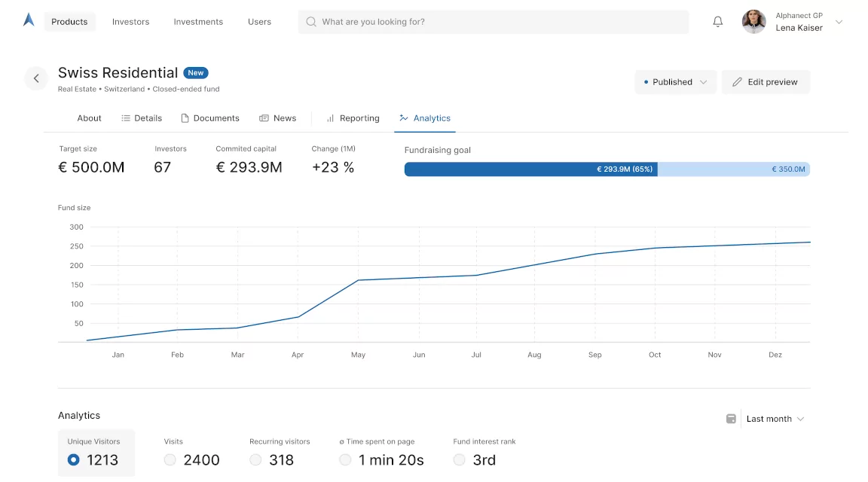The height and width of the screenshot is (482, 868).
Task: Click the Edit preview button
Action: (x=766, y=82)
